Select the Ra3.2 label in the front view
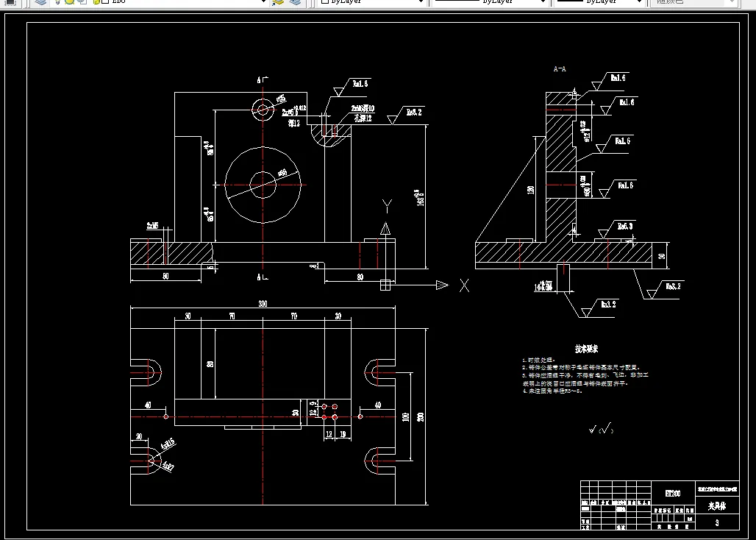 click(x=414, y=112)
